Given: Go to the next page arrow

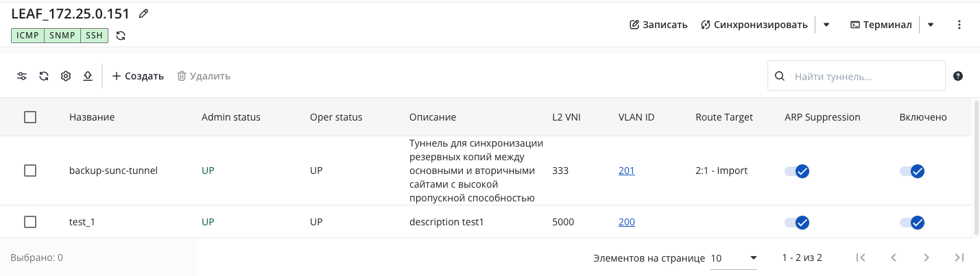Looking at the screenshot, I should pyautogui.click(x=927, y=258).
